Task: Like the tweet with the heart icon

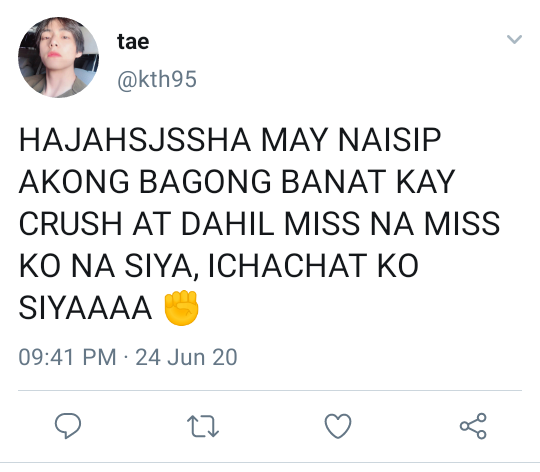Action: coord(338,426)
